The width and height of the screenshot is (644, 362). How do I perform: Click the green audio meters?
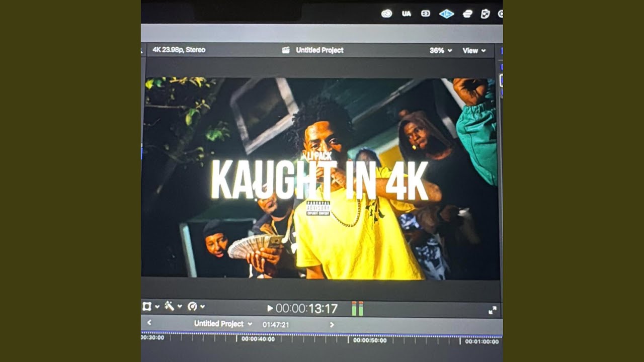[357, 309]
